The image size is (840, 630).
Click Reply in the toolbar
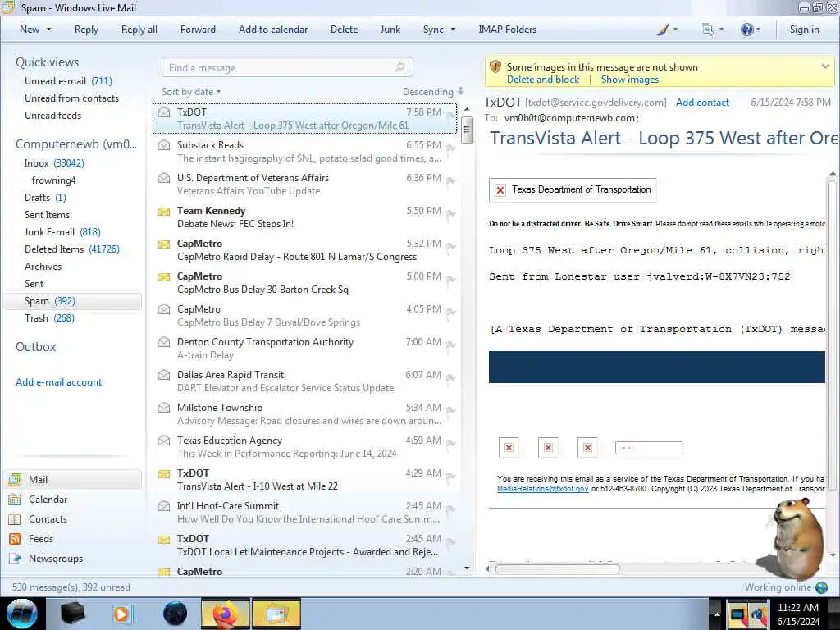86,30
